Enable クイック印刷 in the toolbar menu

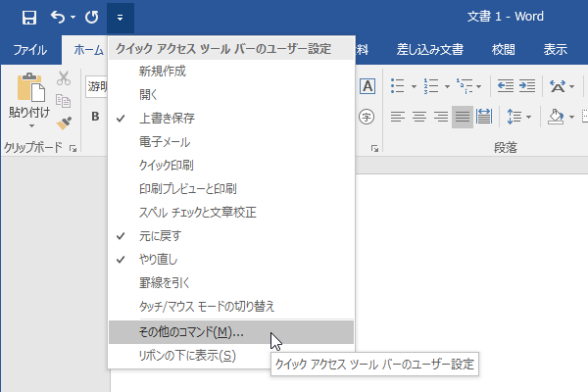point(231,165)
